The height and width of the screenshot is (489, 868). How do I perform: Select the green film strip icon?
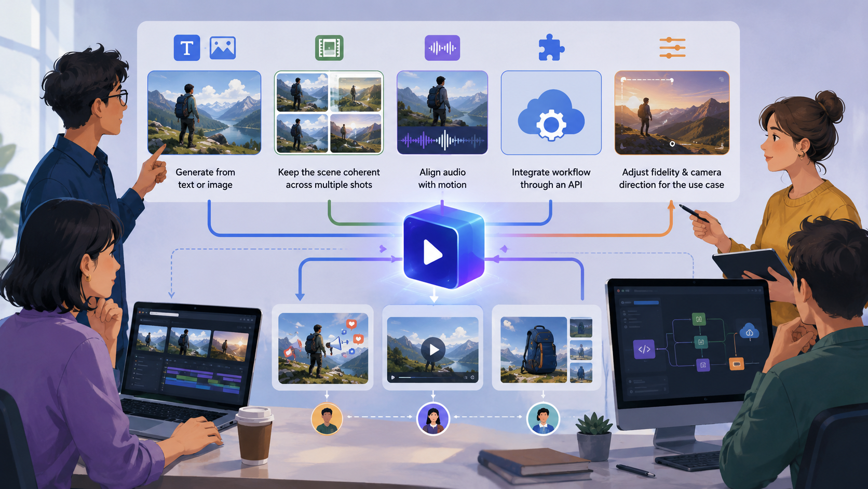(x=329, y=48)
